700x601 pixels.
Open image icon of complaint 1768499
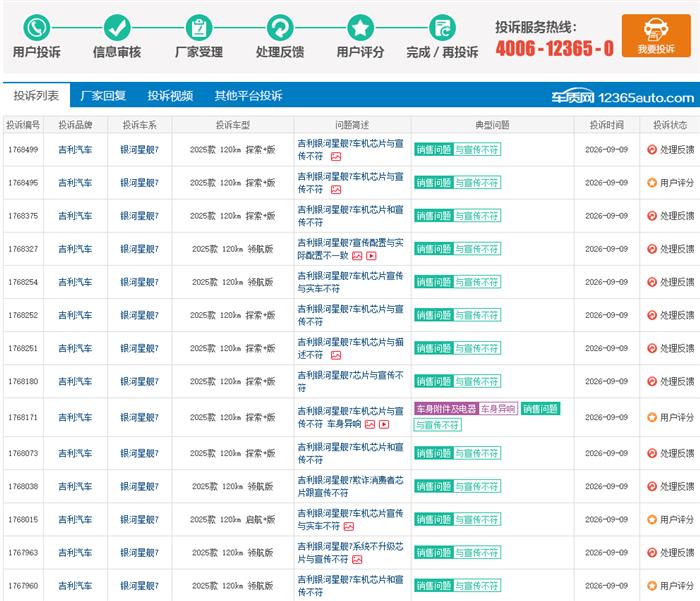coord(336,157)
